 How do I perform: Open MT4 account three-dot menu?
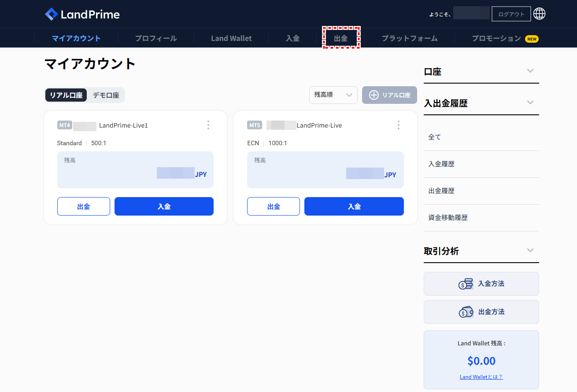[208, 125]
